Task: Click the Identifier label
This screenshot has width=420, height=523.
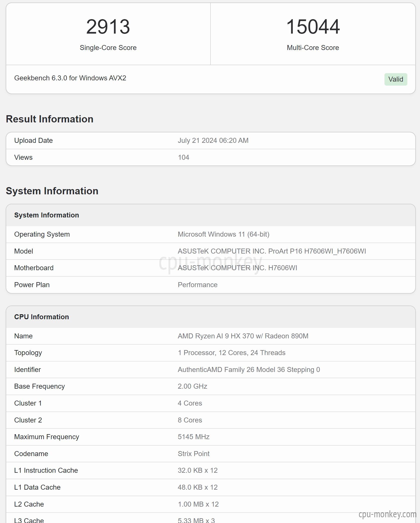Action: pos(27,369)
